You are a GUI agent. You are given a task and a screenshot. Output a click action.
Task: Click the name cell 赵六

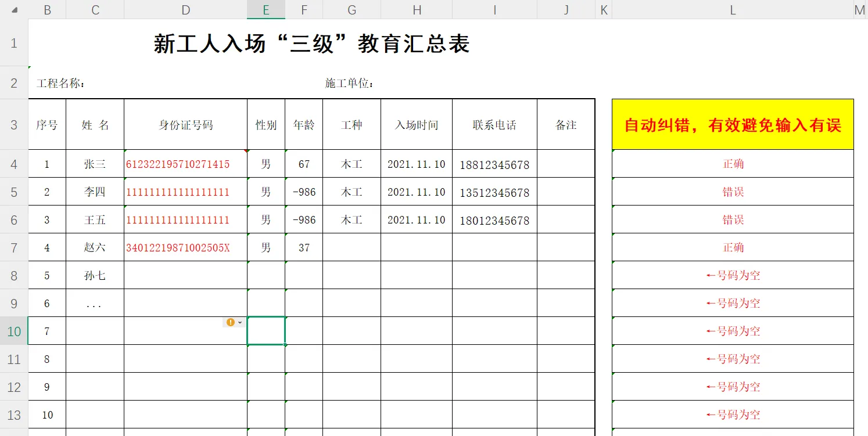95,247
